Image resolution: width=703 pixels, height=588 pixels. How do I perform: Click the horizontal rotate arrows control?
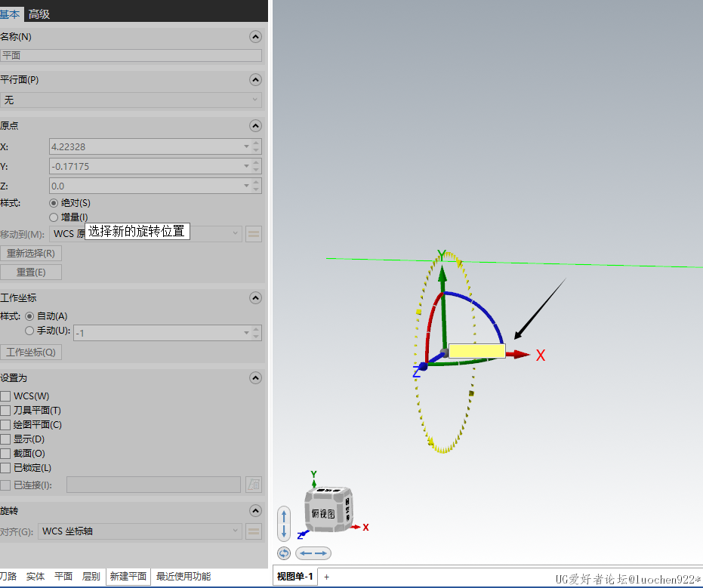[313, 553]
